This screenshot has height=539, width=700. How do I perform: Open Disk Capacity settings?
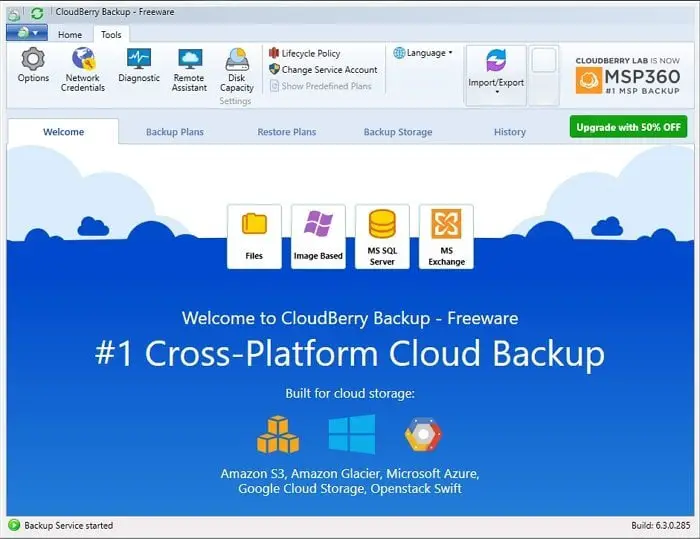[237, 69]
